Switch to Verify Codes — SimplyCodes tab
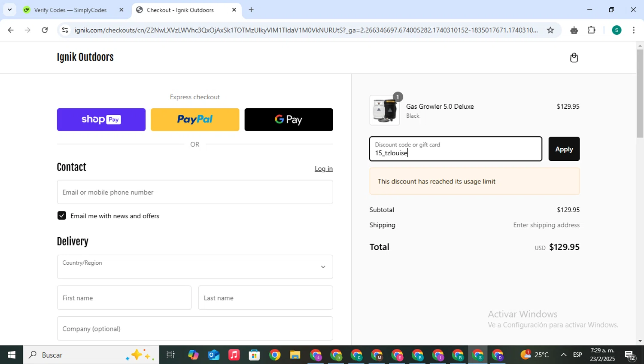 click(70, 10)
